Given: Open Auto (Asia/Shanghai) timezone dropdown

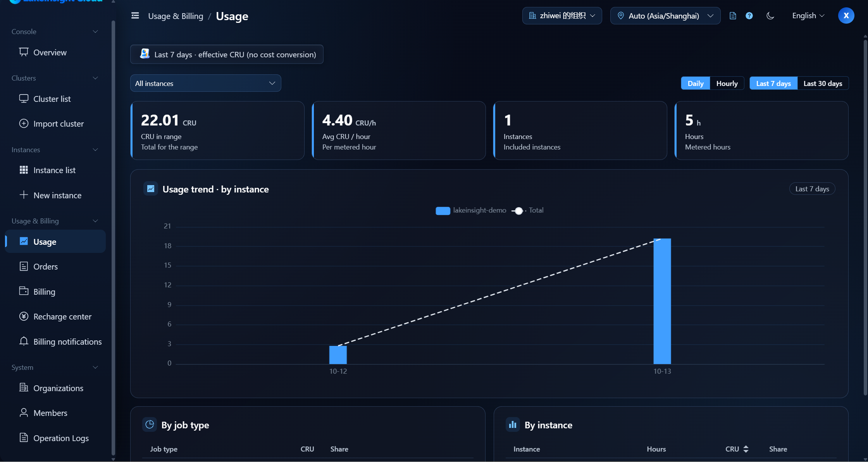Looking at the screenshot, I should pos(665,15).
